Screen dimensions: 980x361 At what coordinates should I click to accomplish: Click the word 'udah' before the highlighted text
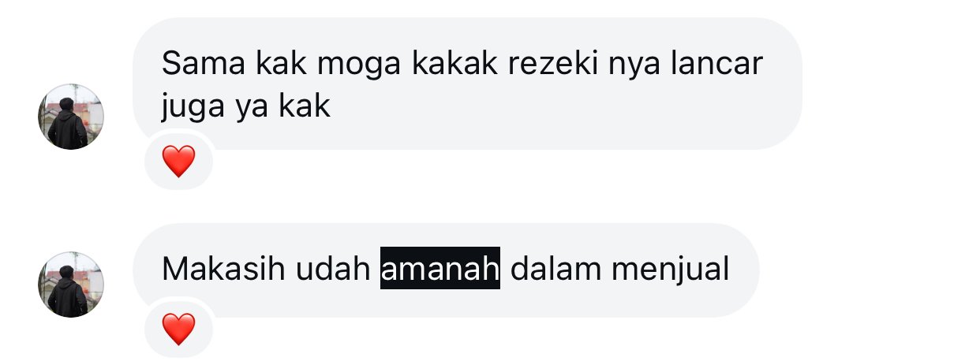click(333, 270)
